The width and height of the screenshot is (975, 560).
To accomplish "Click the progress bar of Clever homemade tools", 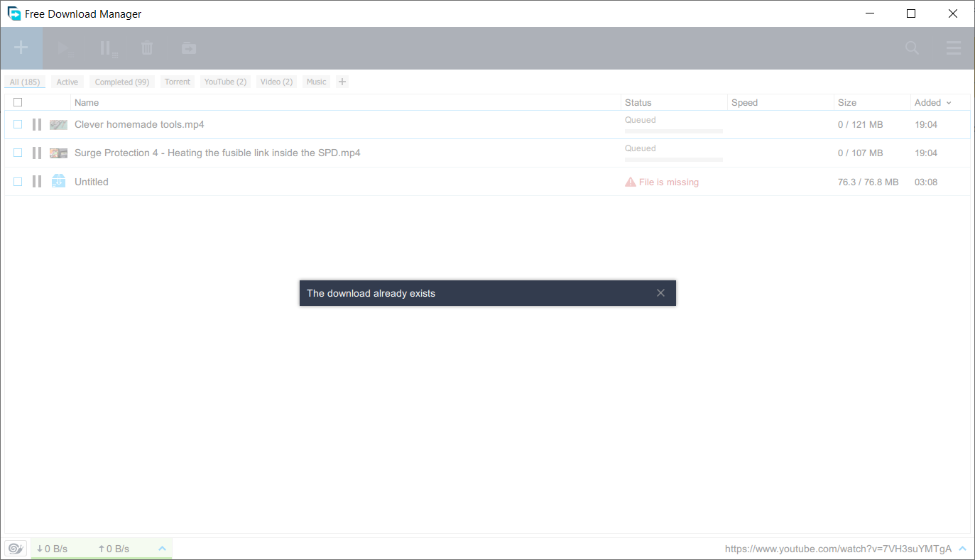I will click(674, 131).
